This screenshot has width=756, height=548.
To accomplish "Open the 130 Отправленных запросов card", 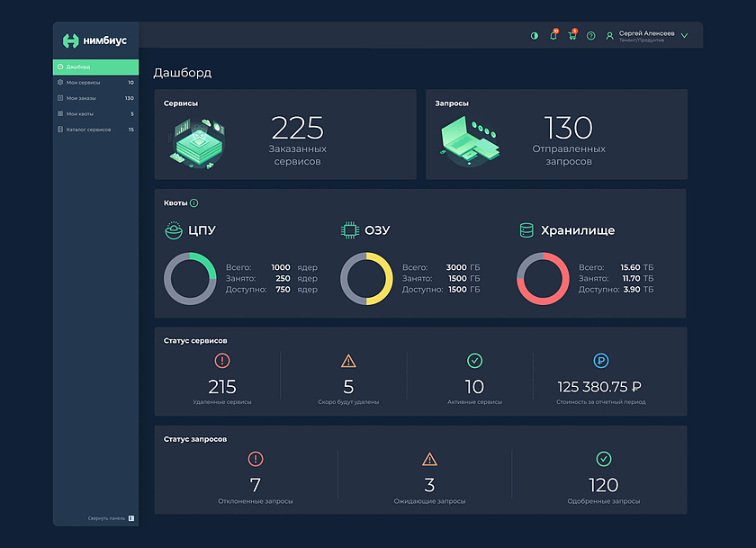I will pos(556,134).
